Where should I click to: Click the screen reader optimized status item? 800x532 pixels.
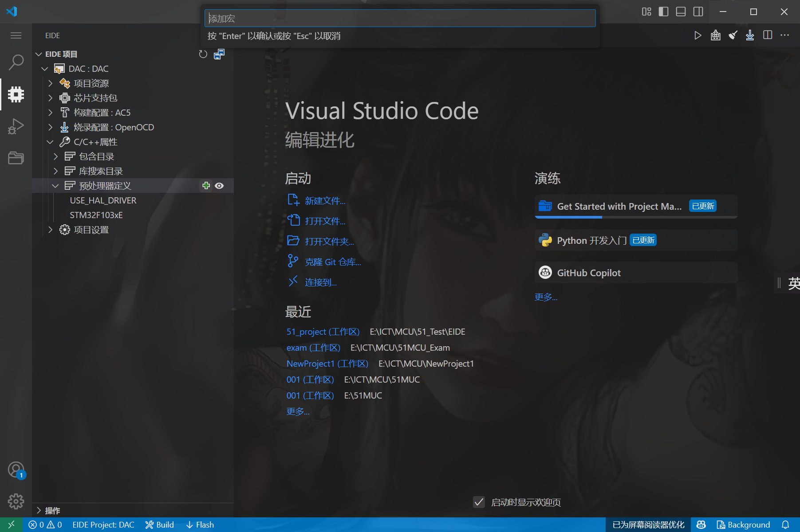coord(648,524)
